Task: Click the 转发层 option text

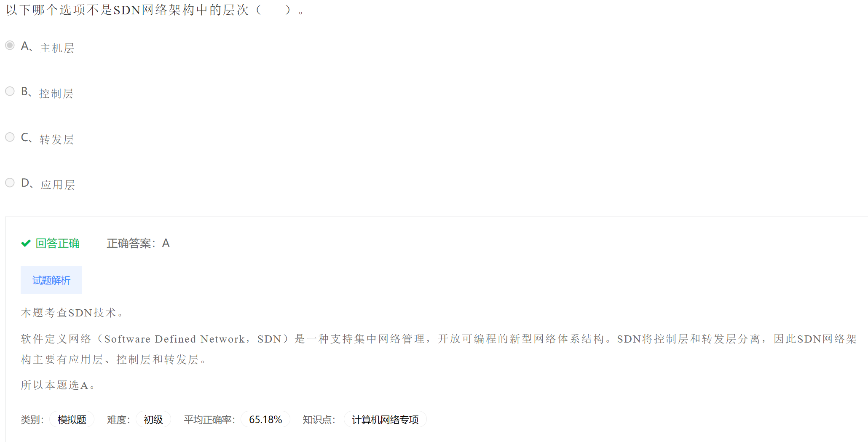Action: 57,139
